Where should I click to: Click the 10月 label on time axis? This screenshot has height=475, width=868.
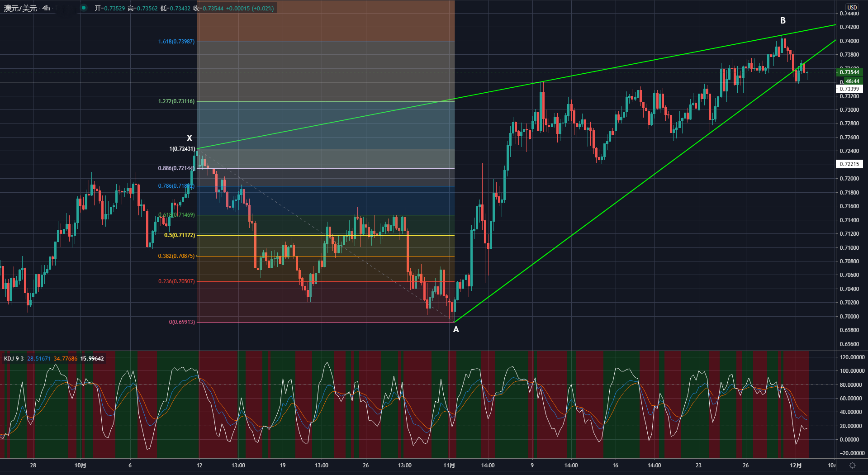tap(81, 465)
